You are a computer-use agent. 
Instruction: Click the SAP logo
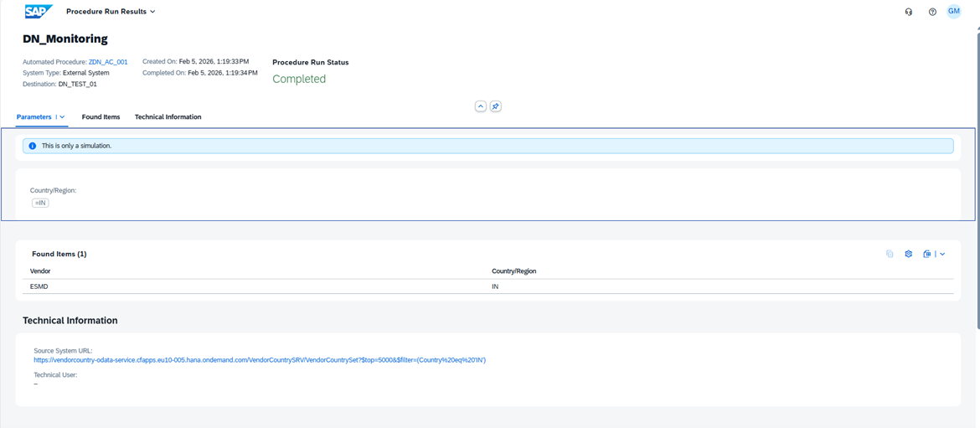click(x=38, y=12)
